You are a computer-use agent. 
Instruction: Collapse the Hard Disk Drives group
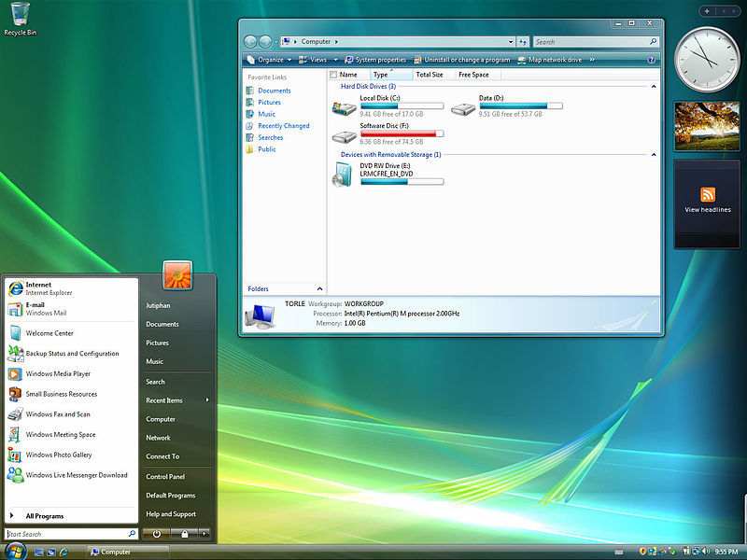click(x=654, y=87)
